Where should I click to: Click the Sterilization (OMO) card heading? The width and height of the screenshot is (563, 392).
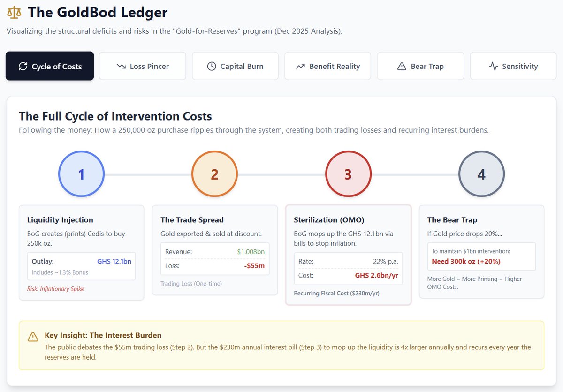tap(329, 220)
